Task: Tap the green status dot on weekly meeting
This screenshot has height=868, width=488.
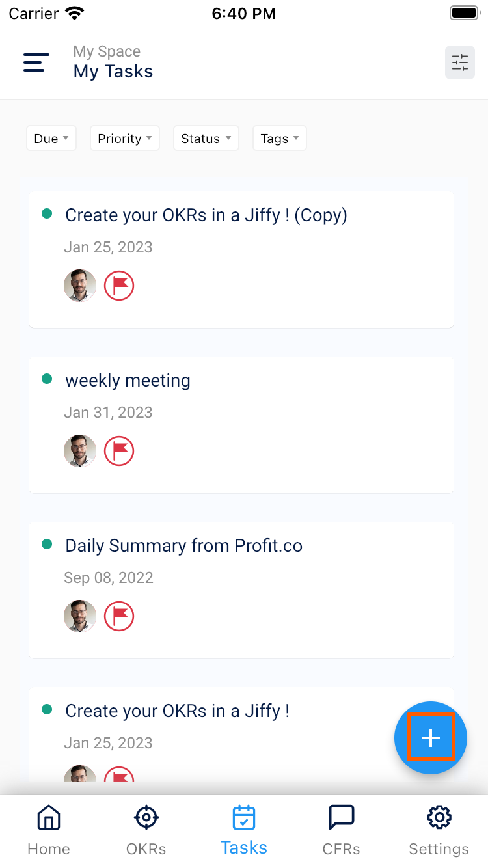Action: coord(46,379)
